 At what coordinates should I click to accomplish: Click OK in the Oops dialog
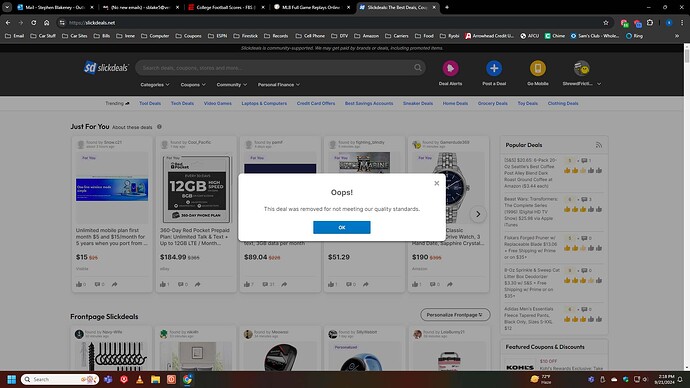point(341,227)
